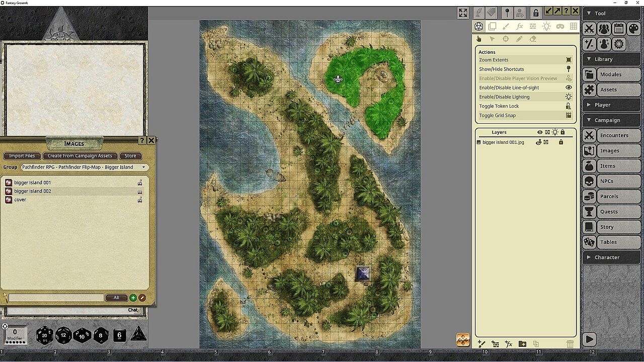Add a new folder layer icon
Viewport: 644px width, 362px height.
pyautogui.click(x=522, y=344)
